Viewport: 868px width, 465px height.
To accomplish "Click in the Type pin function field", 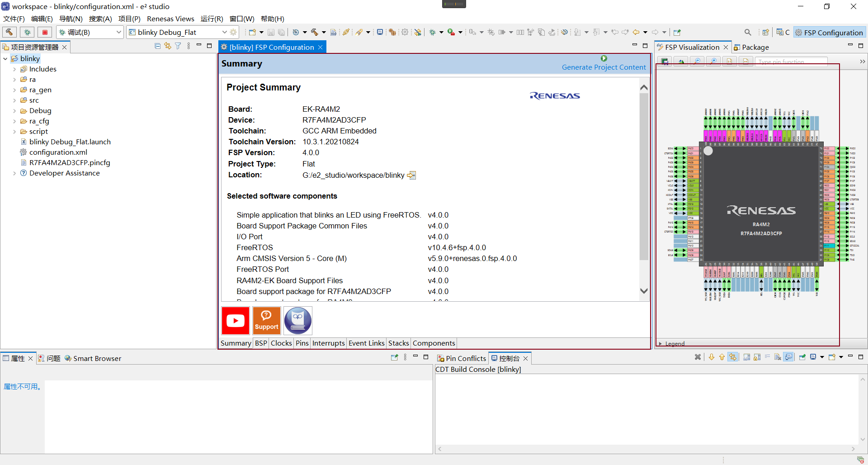I will tap(791, 62).
